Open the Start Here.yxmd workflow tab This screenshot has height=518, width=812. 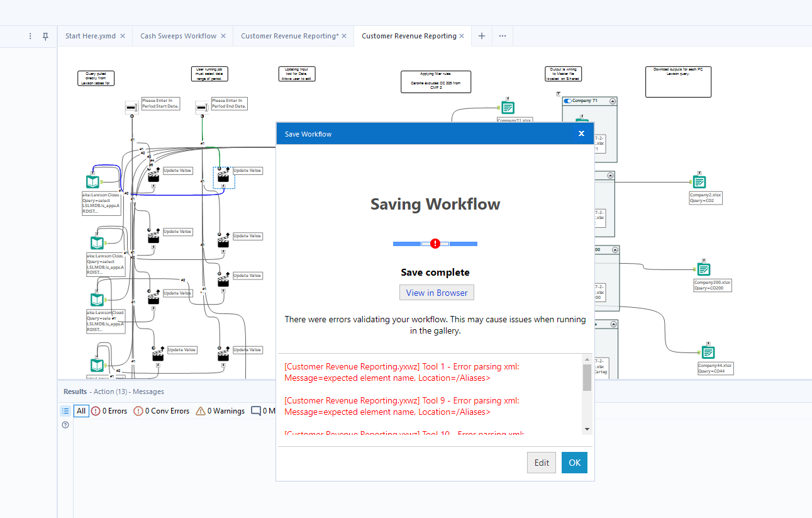coord(90,36)
